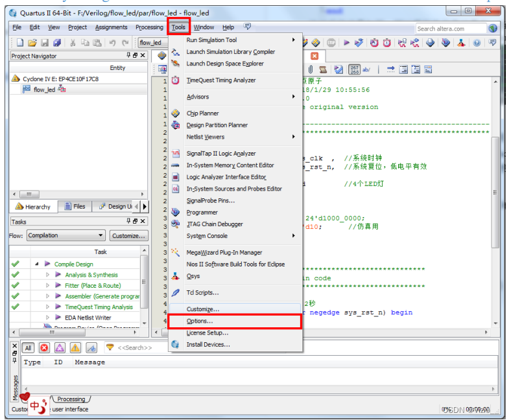Click the right arrow to scroll navigator tabs
This screenshot has width=509, height=420.
(145, 206)
